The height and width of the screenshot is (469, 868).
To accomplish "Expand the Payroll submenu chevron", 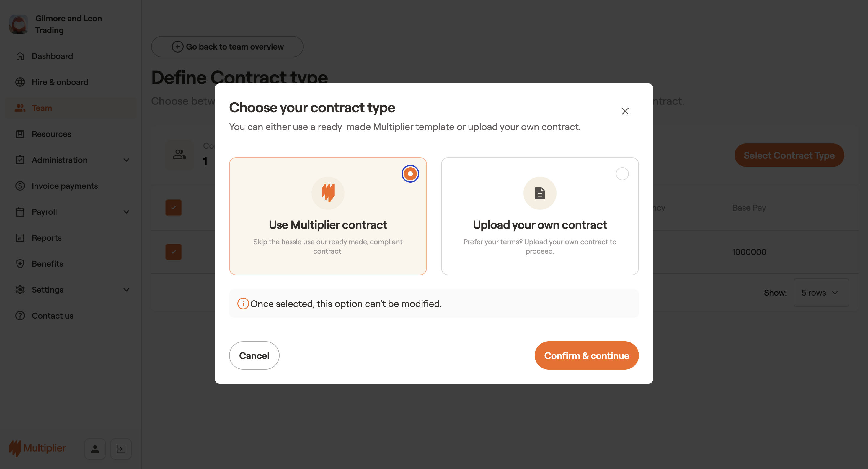I will [126, 212].
